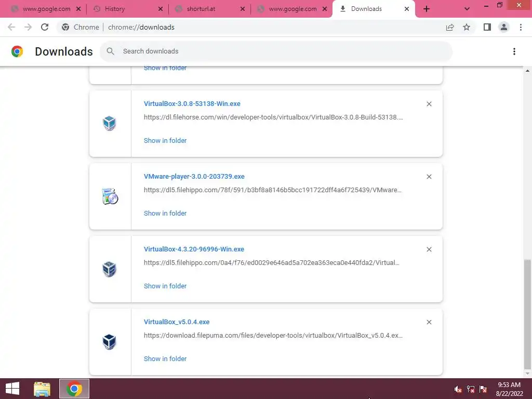The width and height of the screenshot is (532, 399).
Task: Click the network tray icon
Action: click(471, 389)
